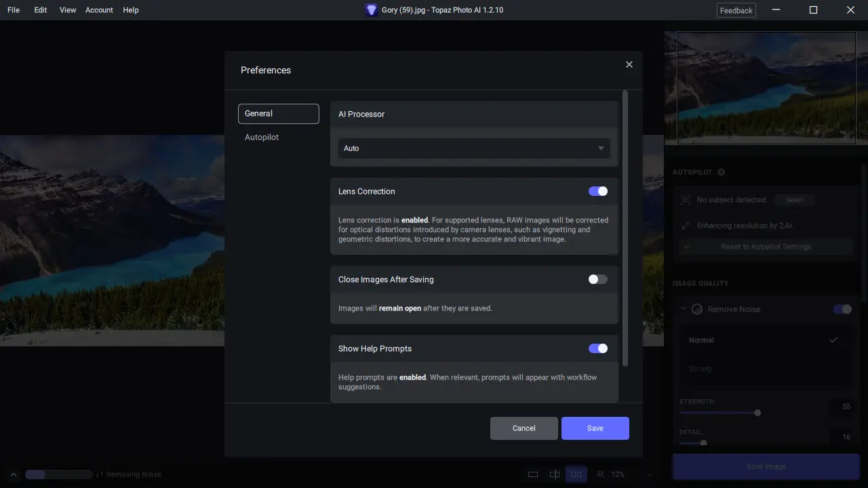868x488 pixels.
Task: Click the Detail value field showing 16
Action: [x=842, y=437]
